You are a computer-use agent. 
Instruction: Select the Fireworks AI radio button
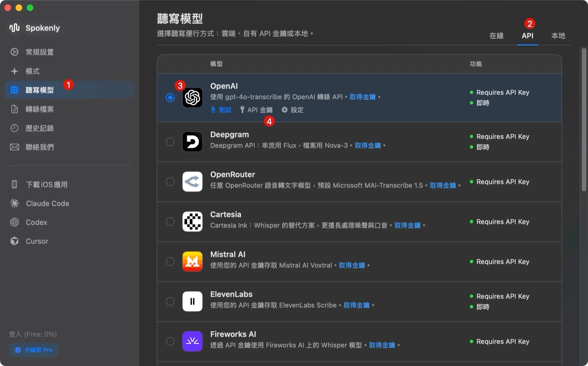(x=170, y=341)
